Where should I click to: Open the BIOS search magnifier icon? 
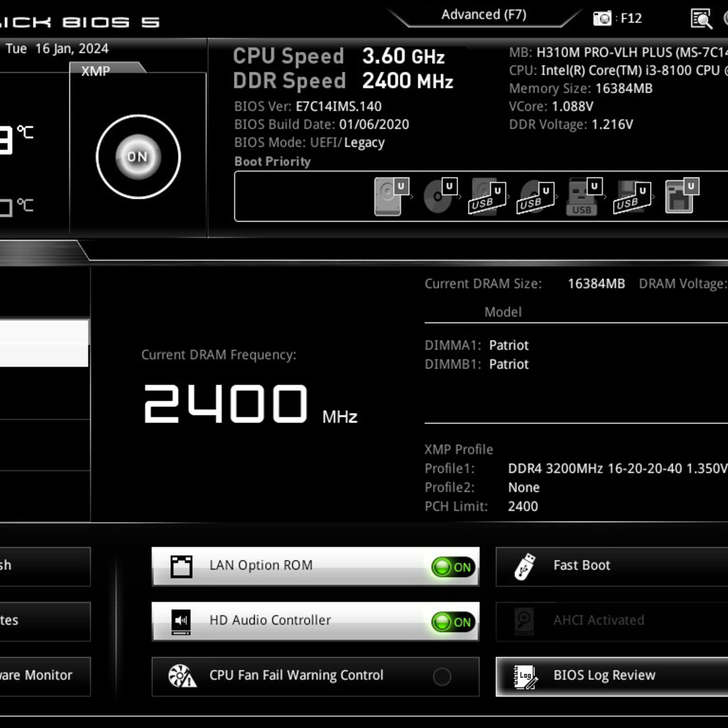click(x=701, y=19)
